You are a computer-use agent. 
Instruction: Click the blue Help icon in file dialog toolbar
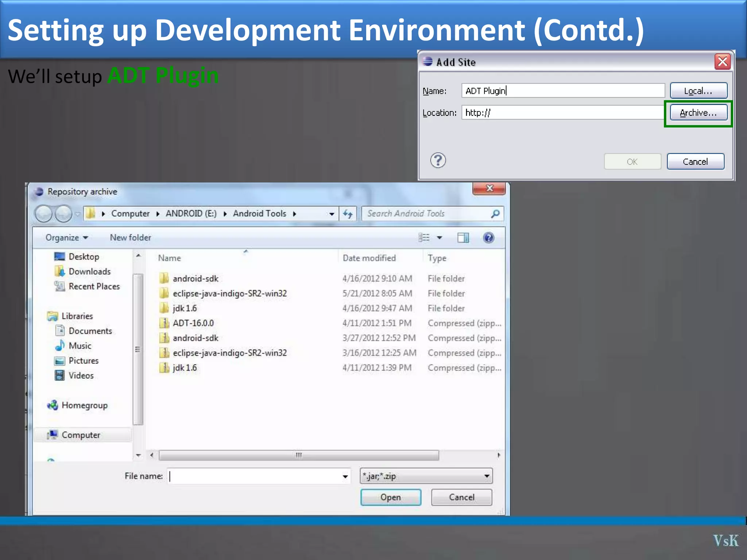pyautogui.click(x=488, y=238)
